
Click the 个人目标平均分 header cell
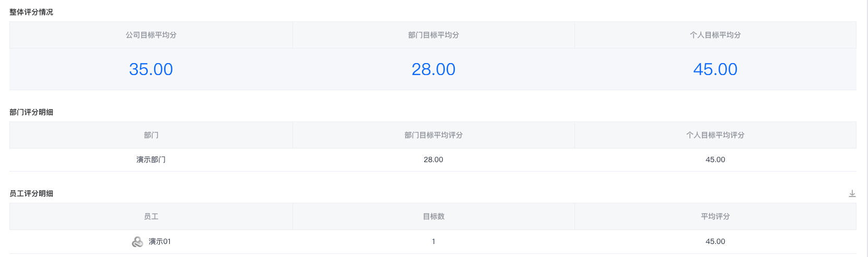[x=715, y=35]
